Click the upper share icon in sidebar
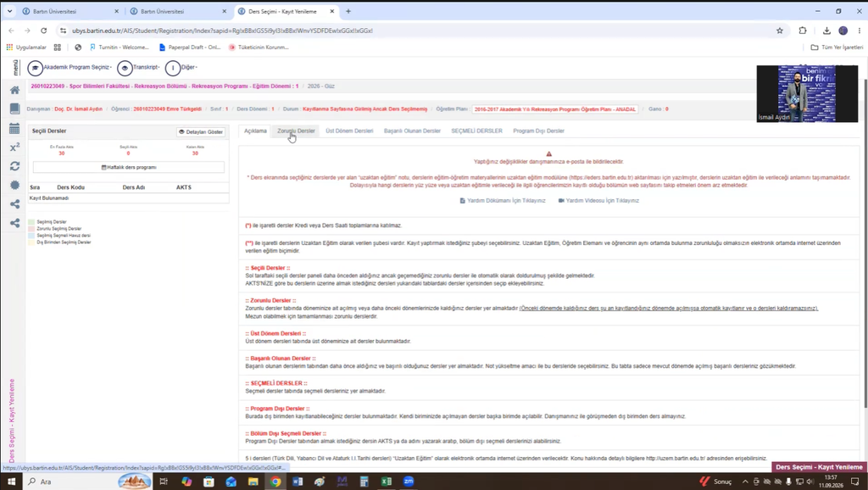 click(15, 203)
